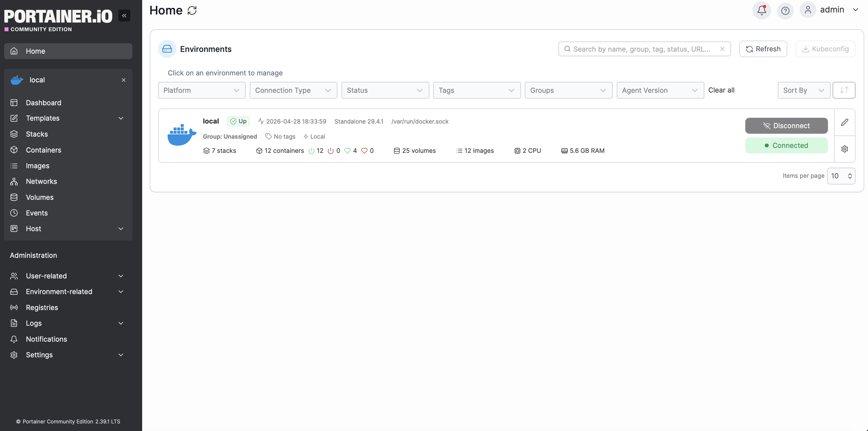The width and height of the screenshot is (868, 431).
Task: Click the large Docker logo of local environment
Action: coord(182,135)
